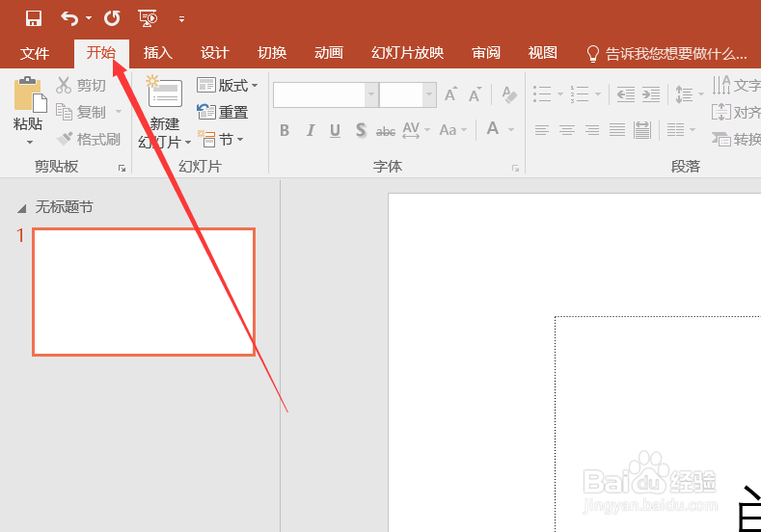Toggle align text left
This screenshot has width=761, height=532.
tap(542, 130)
